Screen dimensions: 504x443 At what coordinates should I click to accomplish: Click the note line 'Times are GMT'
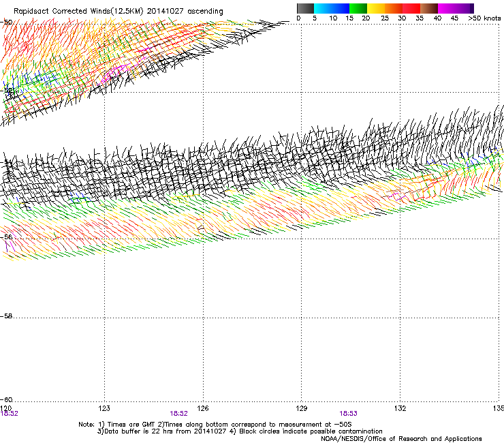[131, 425]
